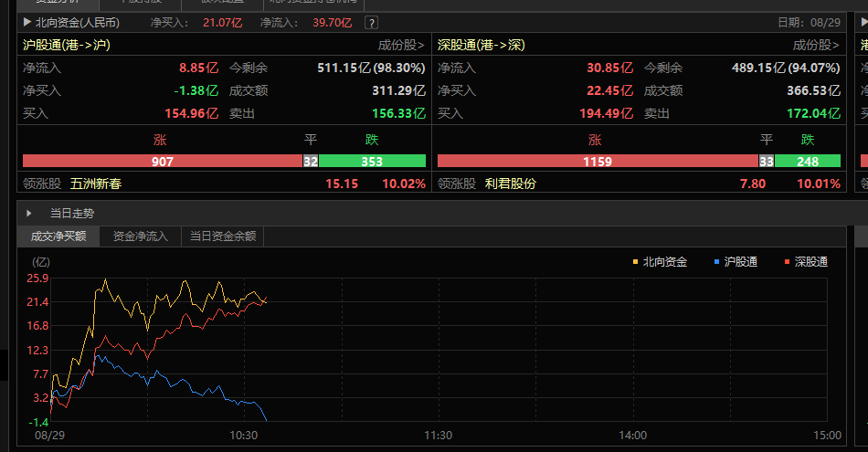Toggle 北向资金 yellow legend marker

[x=636, y=262]
